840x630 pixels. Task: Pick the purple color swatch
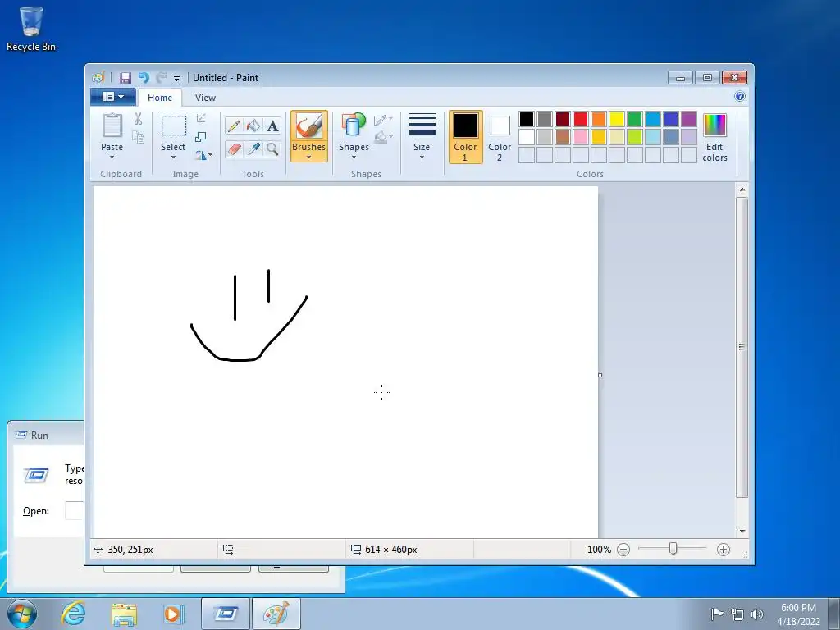[689, 118]
